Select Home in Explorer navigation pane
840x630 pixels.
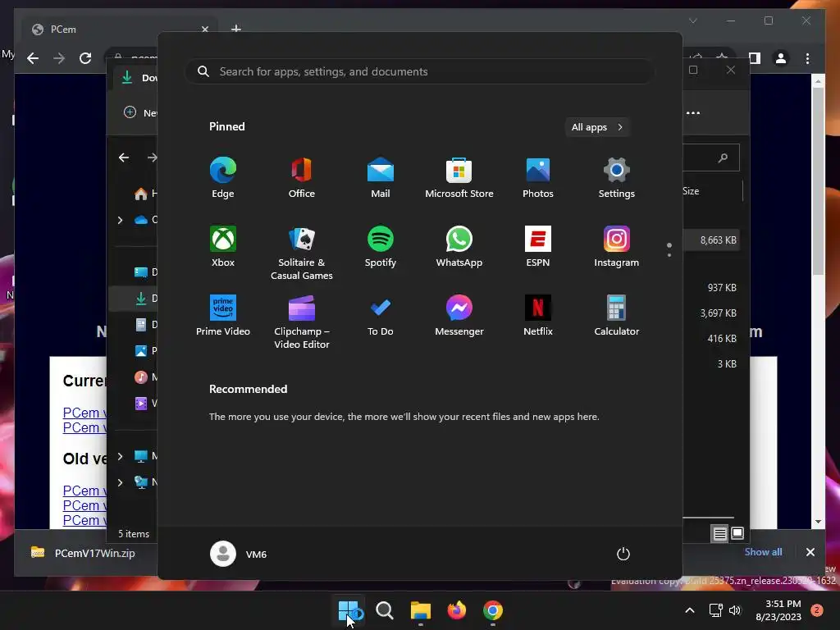point(144,194)
